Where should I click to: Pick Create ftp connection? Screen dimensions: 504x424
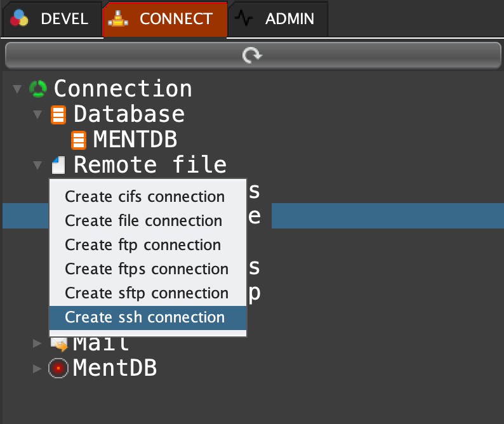pyautogui.click(x=143, y=245)
